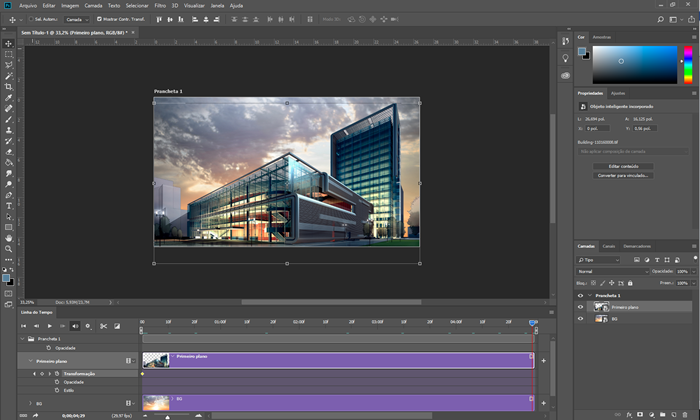
Task: Hide the Primeiro plano layer eye
Action: point(580,307)
